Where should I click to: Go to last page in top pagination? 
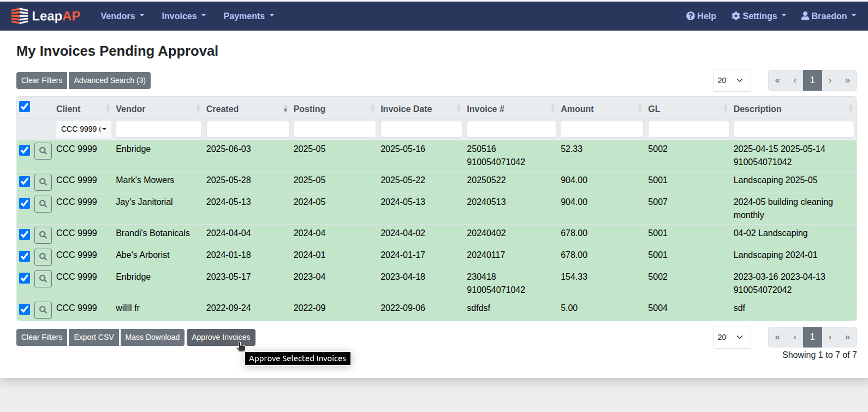tap(847, 80)
